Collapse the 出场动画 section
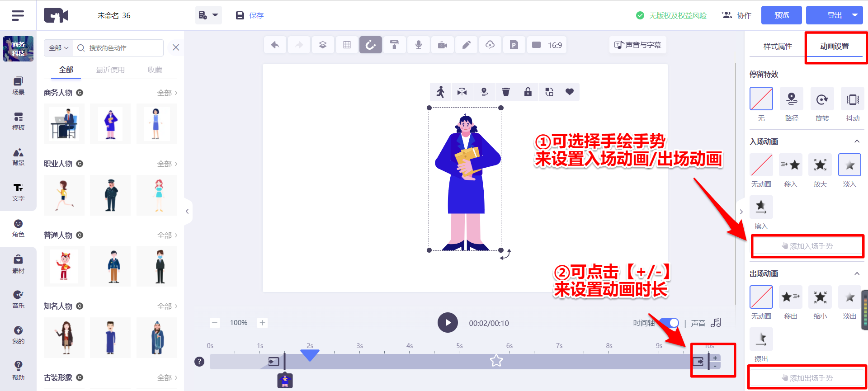The image size is (868, 391). click(857, 273)
